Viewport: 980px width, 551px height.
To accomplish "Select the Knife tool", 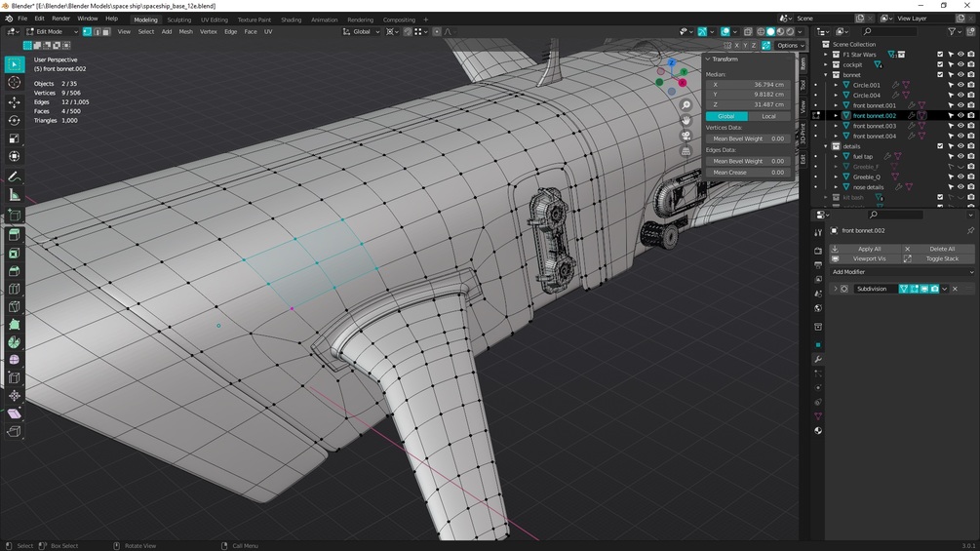I will (15, 307).
